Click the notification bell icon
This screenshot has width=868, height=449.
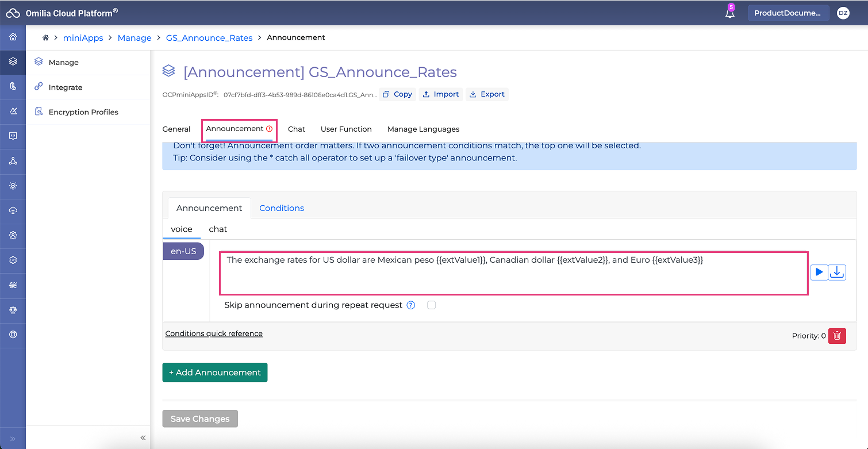730,13
